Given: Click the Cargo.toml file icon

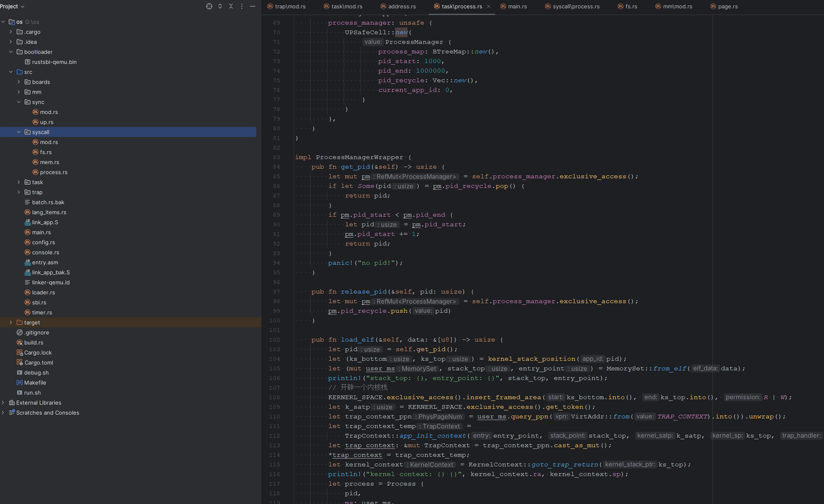Looking at the screenshot, I should point(20,362).
